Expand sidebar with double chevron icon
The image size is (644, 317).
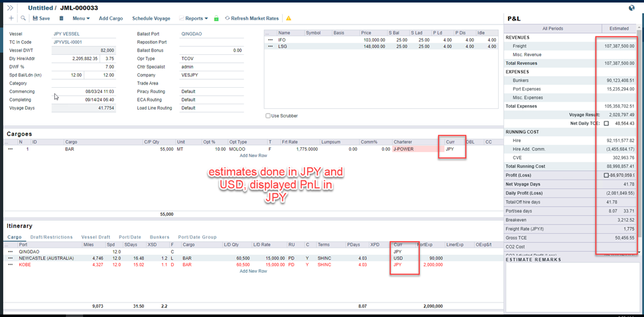pyautogui.click(x=11, y=7)
